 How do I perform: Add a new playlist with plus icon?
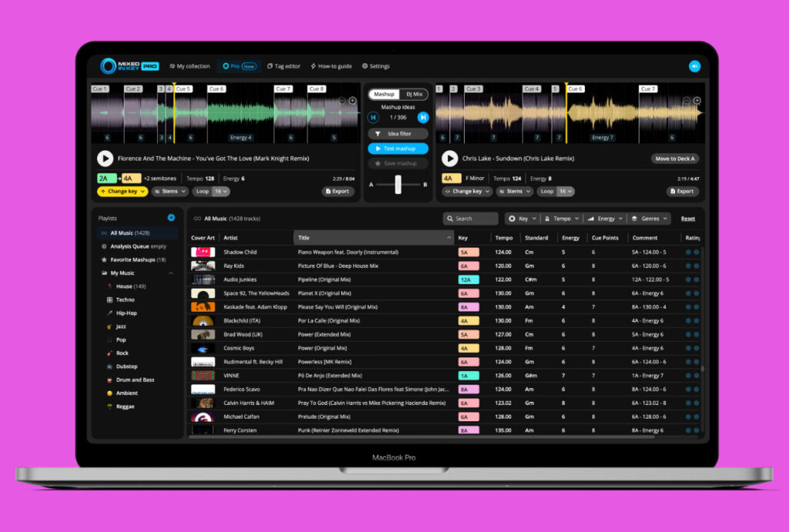click(171, 218)
